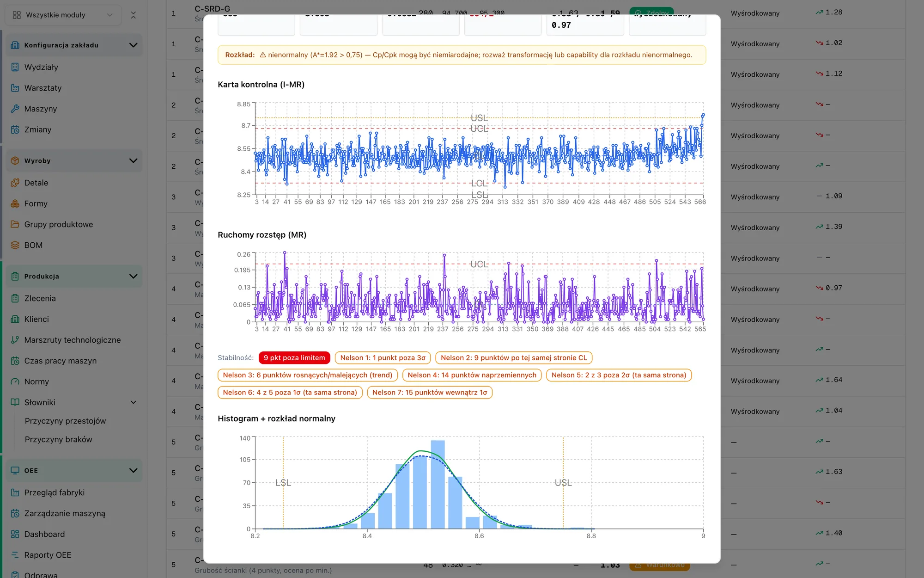Click the Wydziały building icon
The height and width of the screenshot is (578, 924).
tap(15, 67)
